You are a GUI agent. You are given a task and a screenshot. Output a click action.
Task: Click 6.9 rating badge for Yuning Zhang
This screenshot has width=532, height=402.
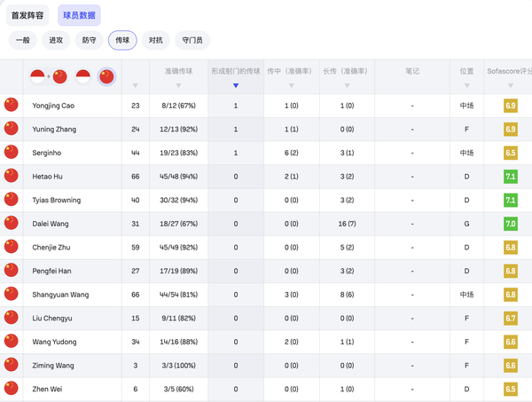(511, 130)
